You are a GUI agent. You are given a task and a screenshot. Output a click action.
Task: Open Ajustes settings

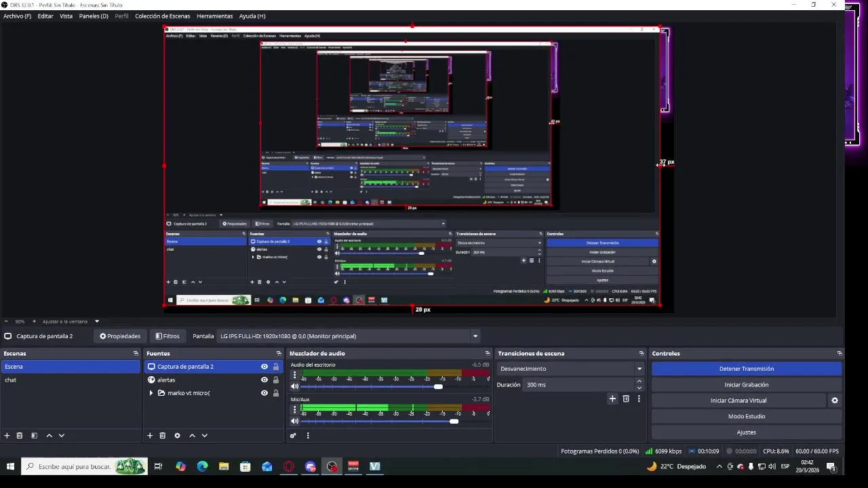747,432
